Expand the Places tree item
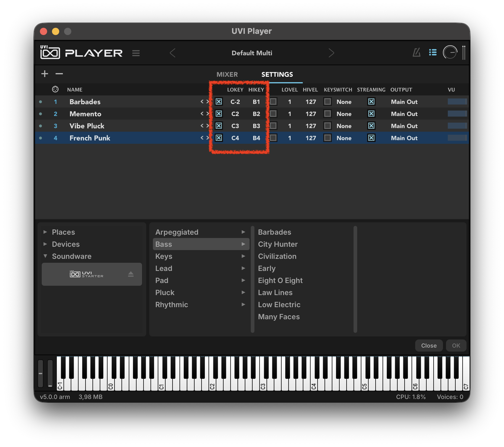The height and width of the screenshot is (447, 504). click(45, 232)
